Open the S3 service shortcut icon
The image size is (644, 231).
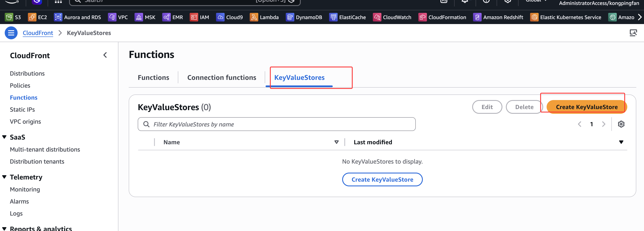point(9,17)
